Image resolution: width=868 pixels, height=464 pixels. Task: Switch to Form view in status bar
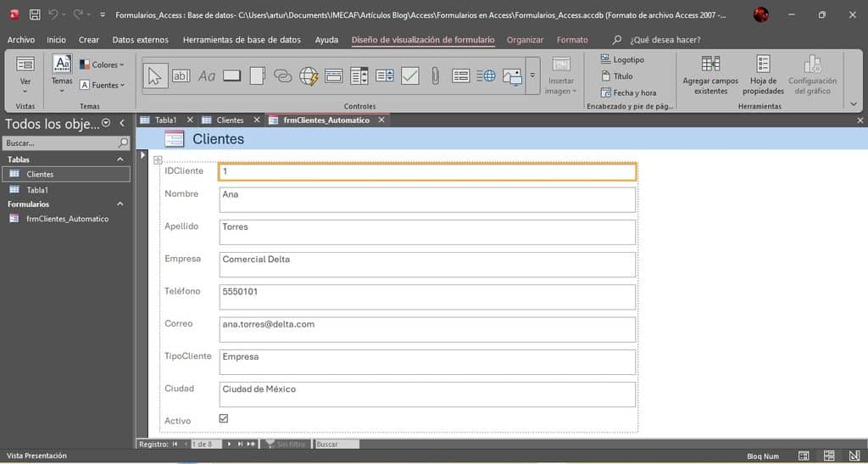click(804, 456)
